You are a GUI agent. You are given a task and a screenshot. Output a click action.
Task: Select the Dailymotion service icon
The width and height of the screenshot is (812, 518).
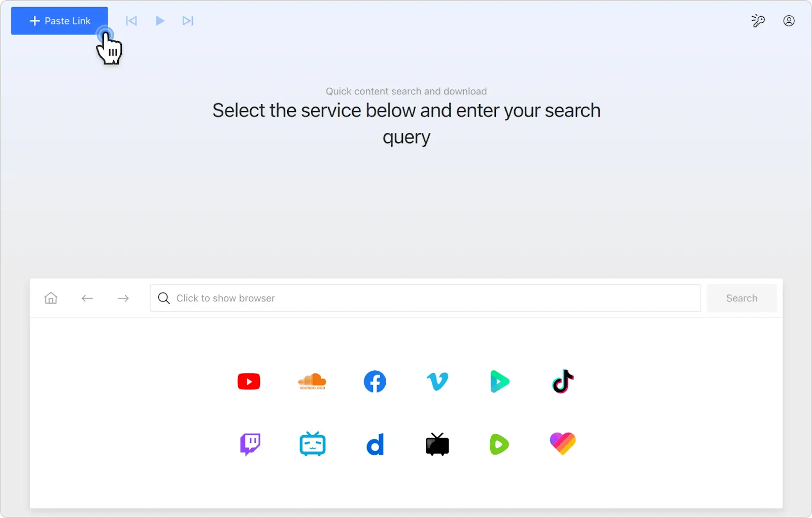[x=375, y=444]
